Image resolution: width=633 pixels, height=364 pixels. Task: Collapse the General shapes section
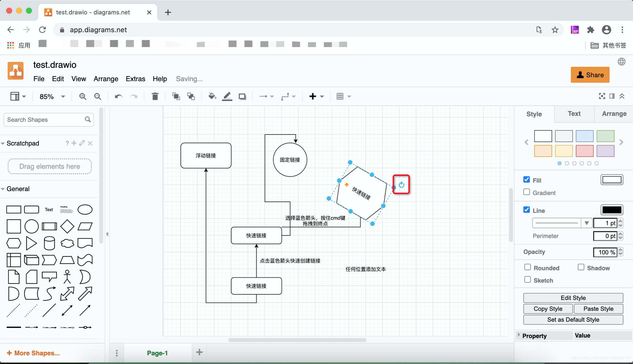point(4,189)
